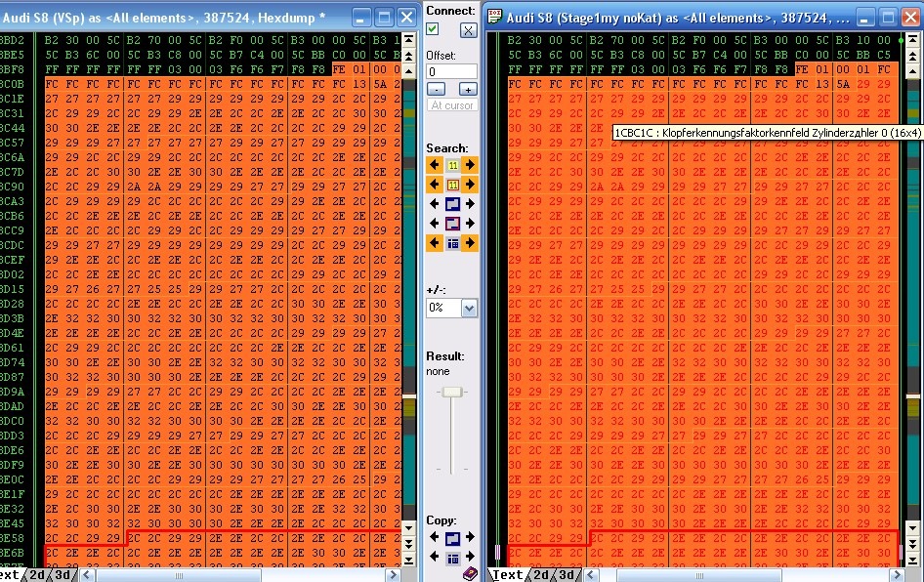
Task: Click the left arrow beside the Search table icon
Action: point(435,243)
